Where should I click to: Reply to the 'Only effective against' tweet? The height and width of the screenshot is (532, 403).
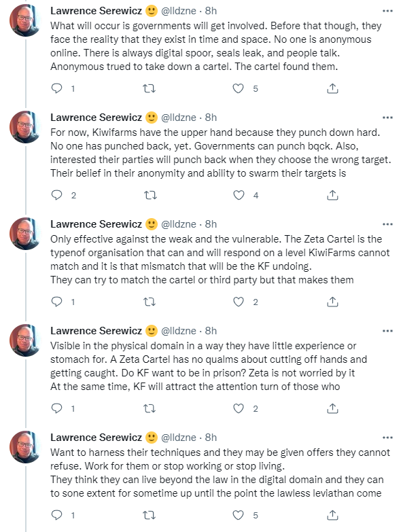tap(56, 302)
